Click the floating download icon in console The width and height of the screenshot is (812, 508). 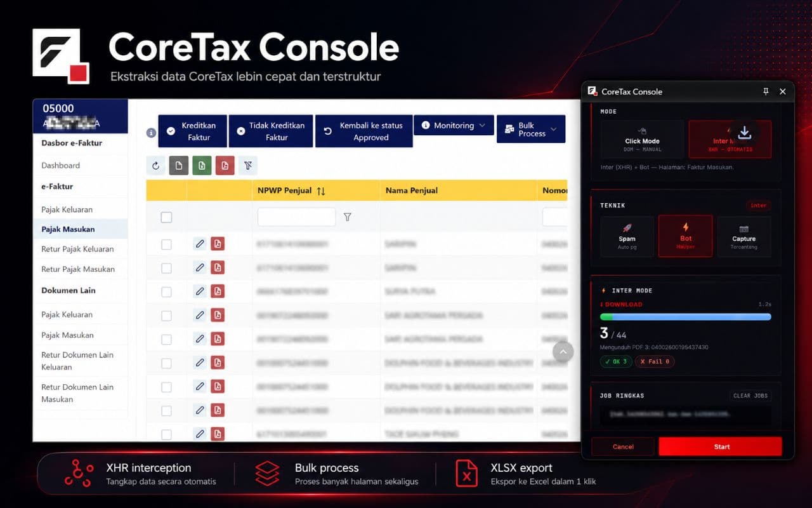coord(745,133)
